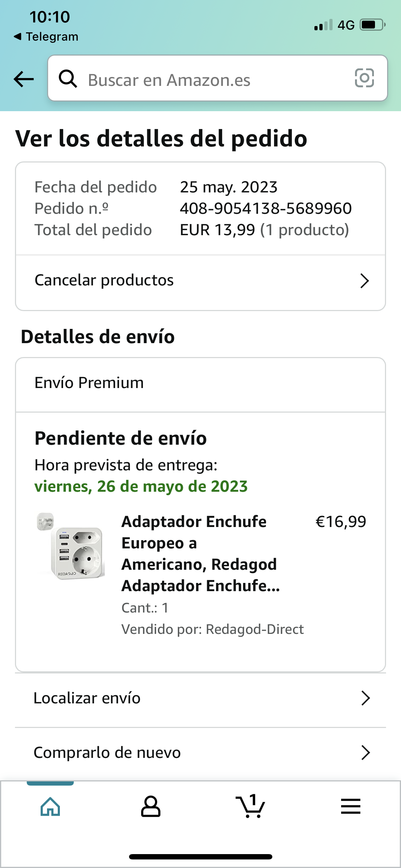Tap the order number 408-9054138-5689960

tap(266, 208)
